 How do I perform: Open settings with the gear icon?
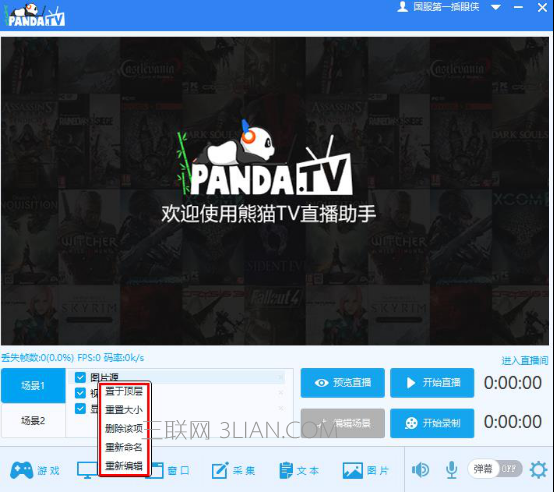(538, 470)
